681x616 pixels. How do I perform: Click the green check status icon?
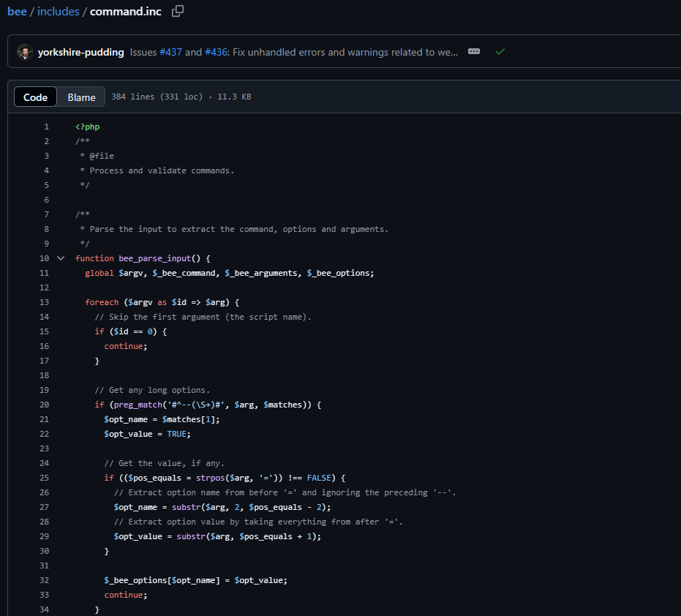500,52
